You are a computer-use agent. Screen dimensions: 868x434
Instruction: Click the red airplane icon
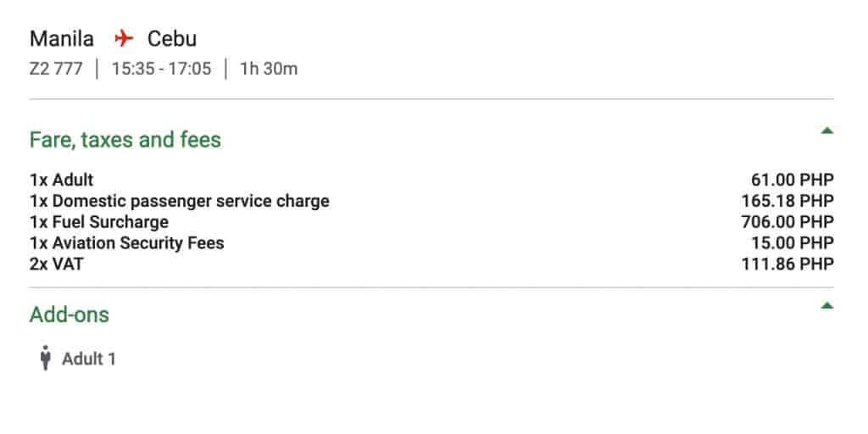pos(124,39)
